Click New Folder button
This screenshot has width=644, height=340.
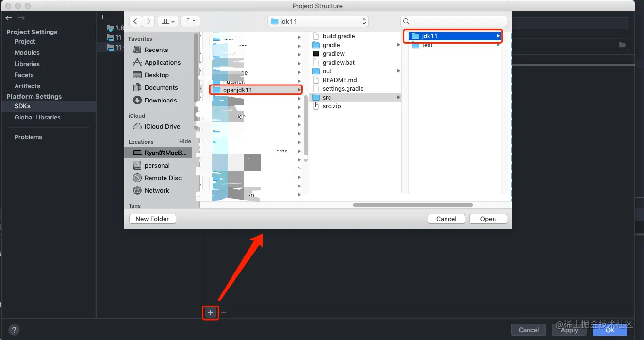[x=152, y=219]
